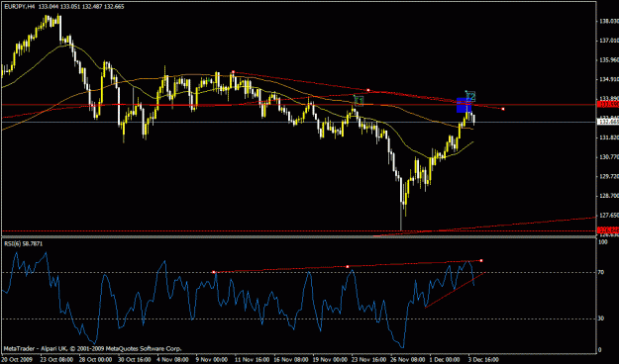Screen dimensions: 619x364
Task: Click the 134.910 price axis label
Action: point(609,79)
